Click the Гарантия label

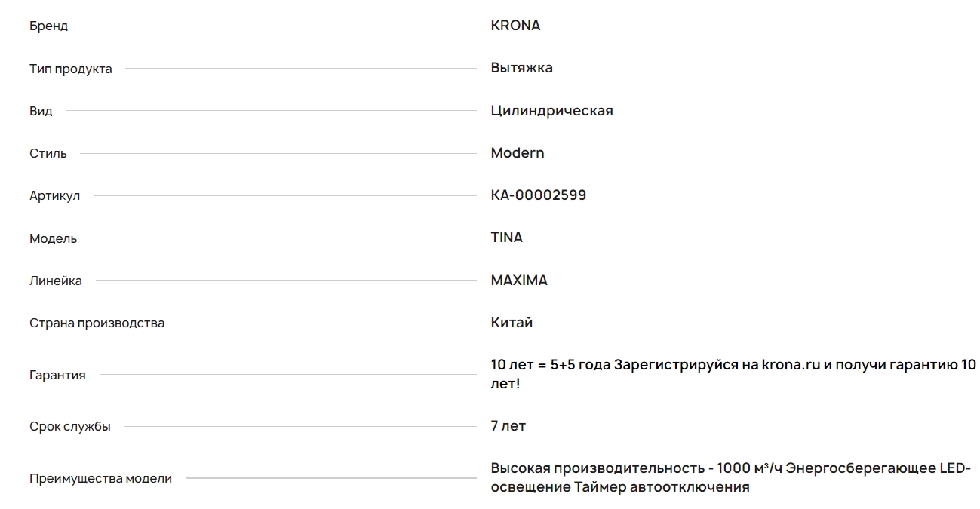click(57, 375)
